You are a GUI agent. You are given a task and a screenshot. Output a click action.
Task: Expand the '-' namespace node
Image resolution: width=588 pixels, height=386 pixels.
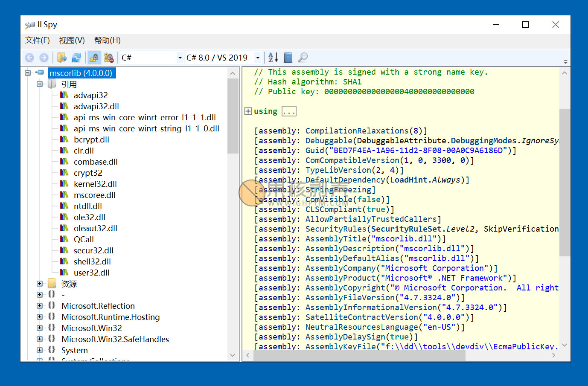click(x=40, y=295)
